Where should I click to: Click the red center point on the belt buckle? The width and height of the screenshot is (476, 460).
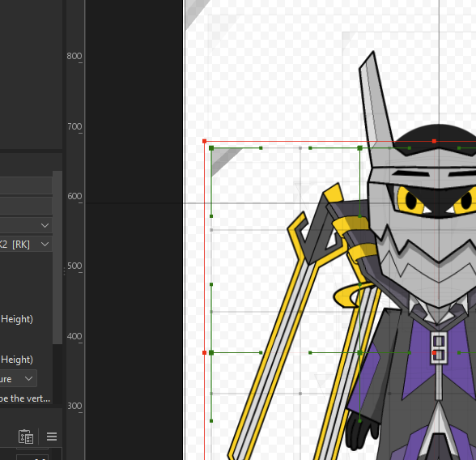(434, 353)
